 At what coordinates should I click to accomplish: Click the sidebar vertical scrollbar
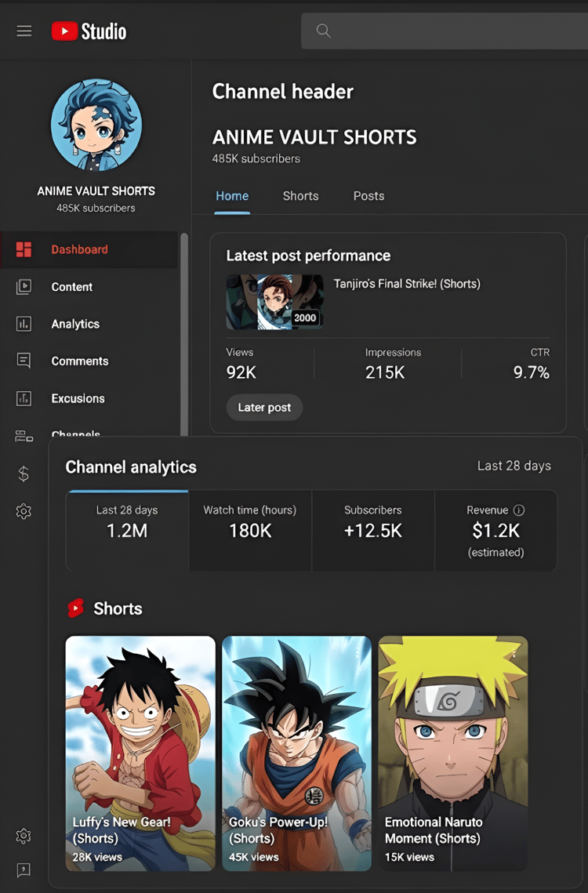pyautogui.click(x=184, y=334)
